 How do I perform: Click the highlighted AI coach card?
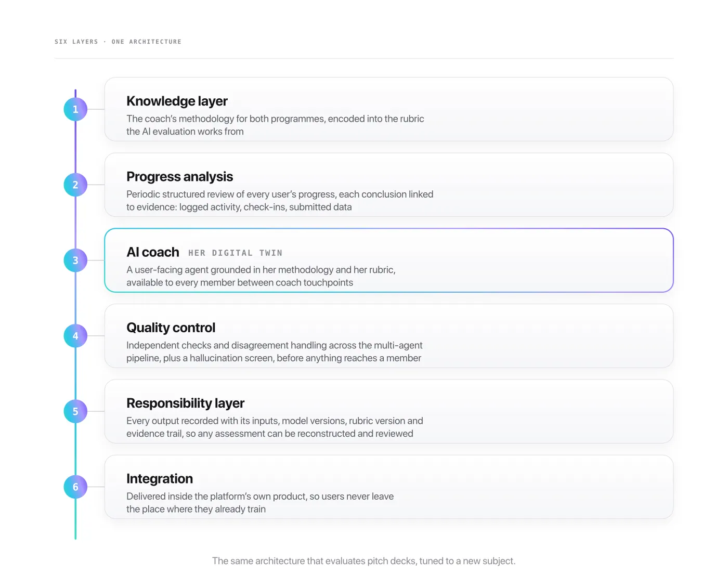click(389, 260)
